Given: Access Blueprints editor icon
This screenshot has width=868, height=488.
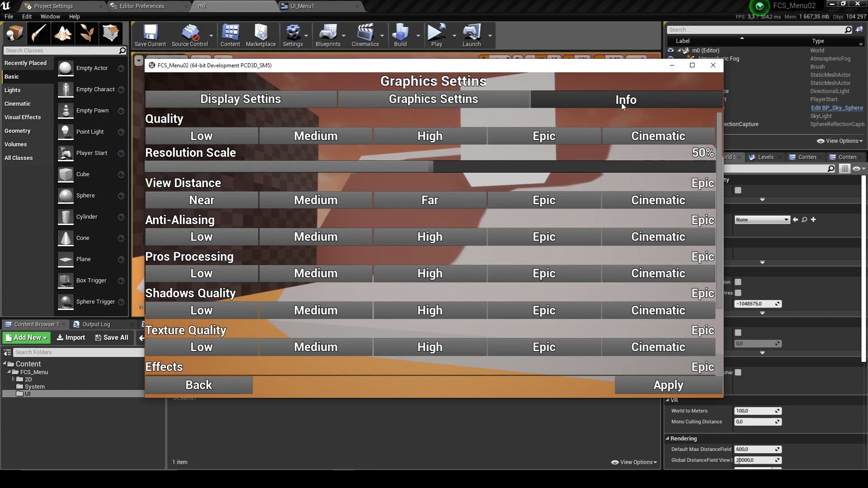Looking at the screenshot, I should pos(327,34).
